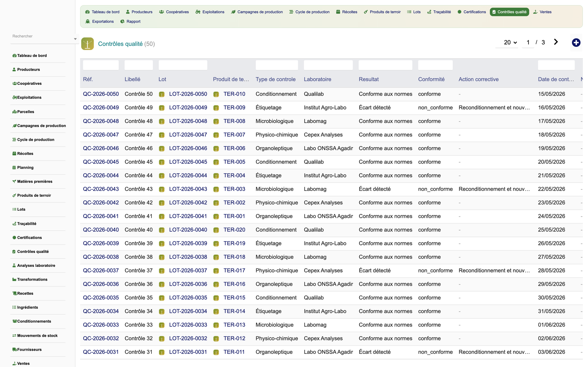Expand the Rechercher search dropdown arrow

pos(75,39)
